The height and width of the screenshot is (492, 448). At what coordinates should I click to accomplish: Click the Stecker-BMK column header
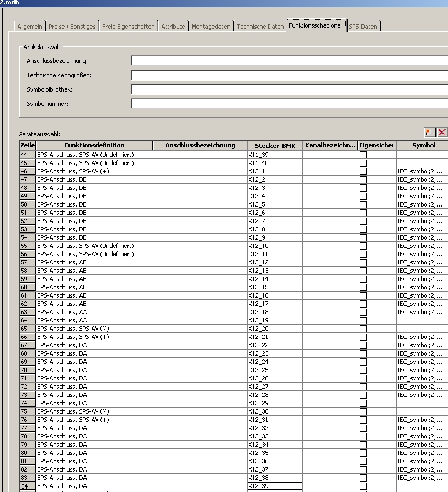point(275,145)
